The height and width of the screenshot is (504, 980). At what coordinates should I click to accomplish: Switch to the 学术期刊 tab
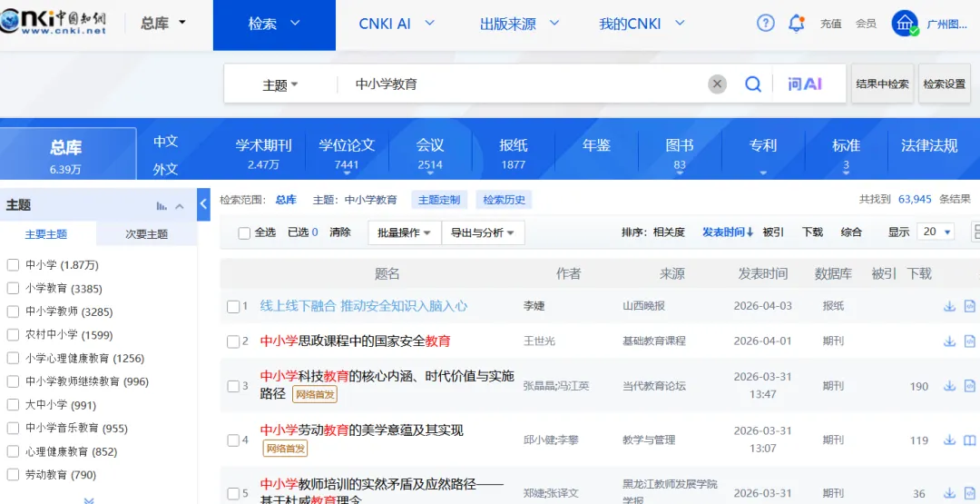(263, 153)
